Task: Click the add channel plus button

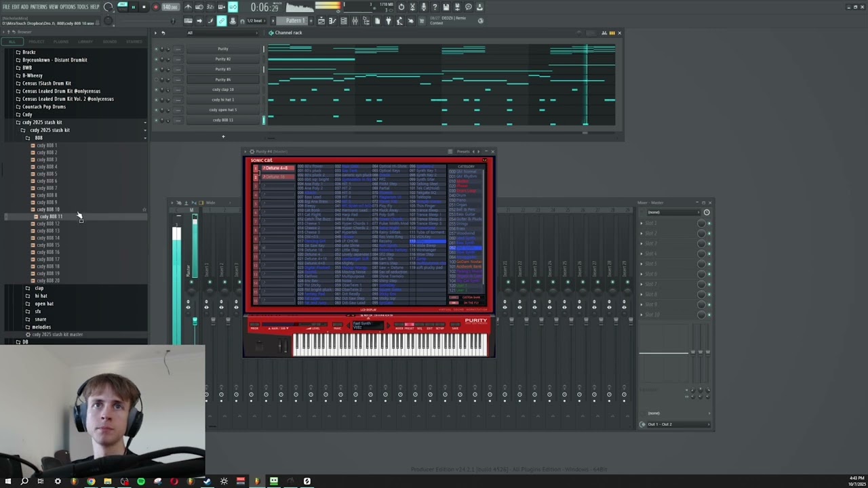Action: [223, 137]
